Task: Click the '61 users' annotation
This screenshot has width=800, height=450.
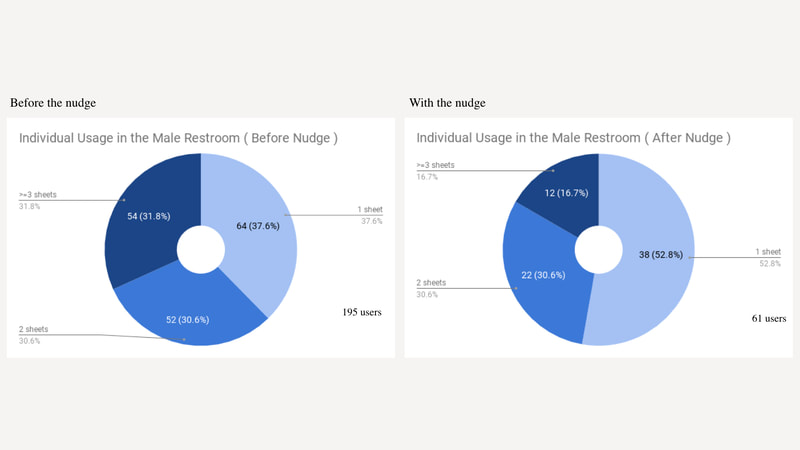Action: [769, 318]
